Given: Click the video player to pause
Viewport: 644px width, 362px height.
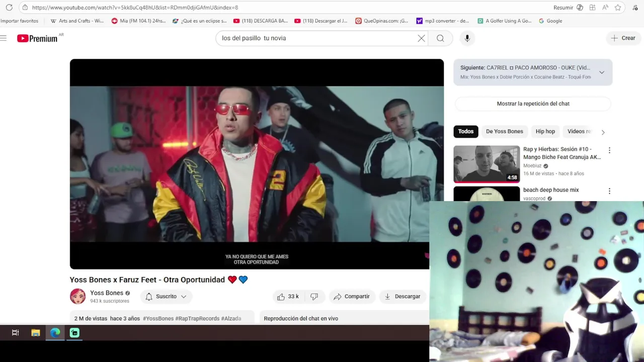Looking at the screenshot, I should 257,164.
